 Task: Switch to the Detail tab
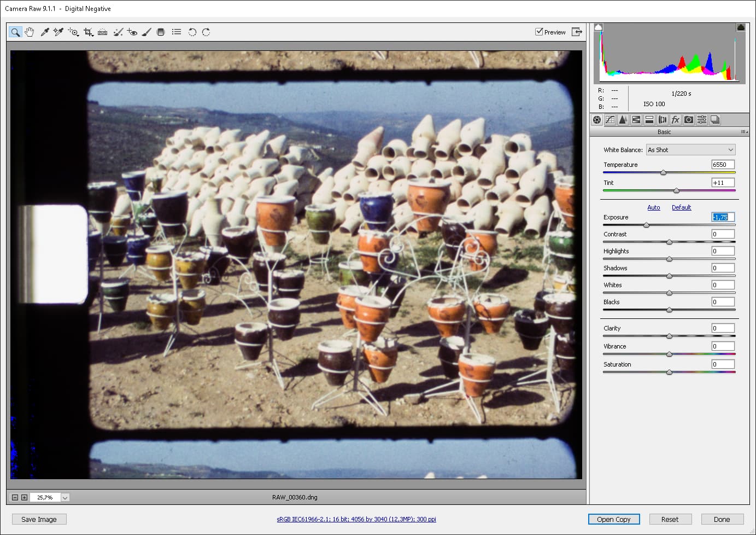pyautogui.click(x=623, y=120)
